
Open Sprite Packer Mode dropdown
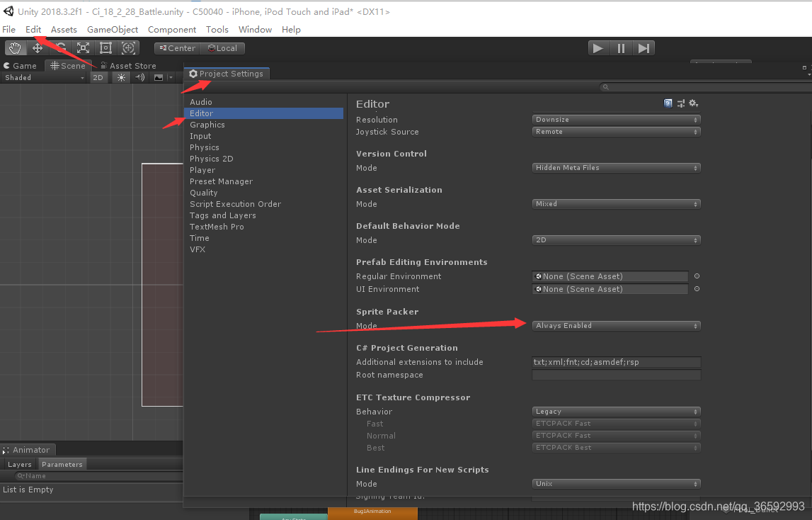coord(616,326)
